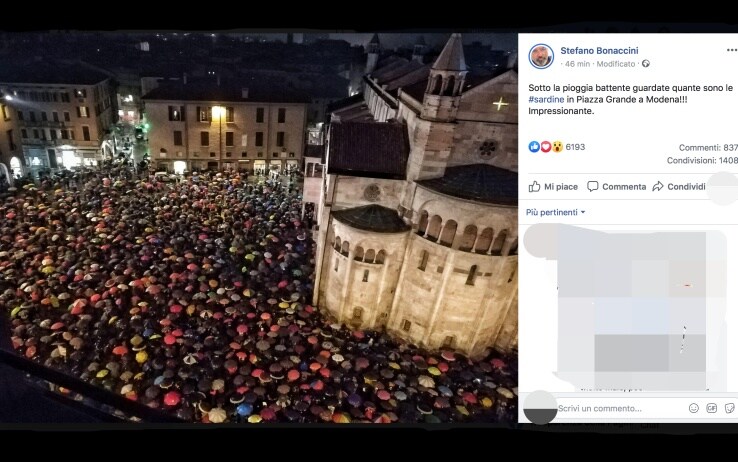Open the emoji picker smiley icon
The width and height of the screenshot is (738, 462).
pyautogui.click(x=694, y=408)
